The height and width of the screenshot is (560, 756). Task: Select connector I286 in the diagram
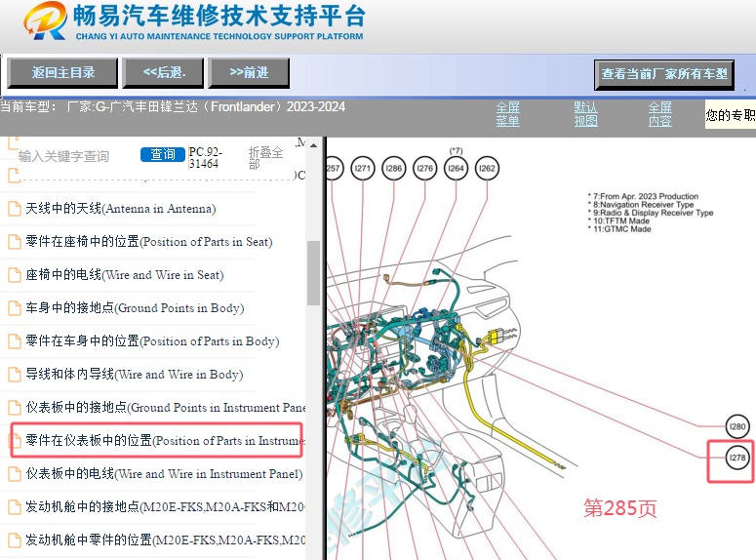pos(394,169)
